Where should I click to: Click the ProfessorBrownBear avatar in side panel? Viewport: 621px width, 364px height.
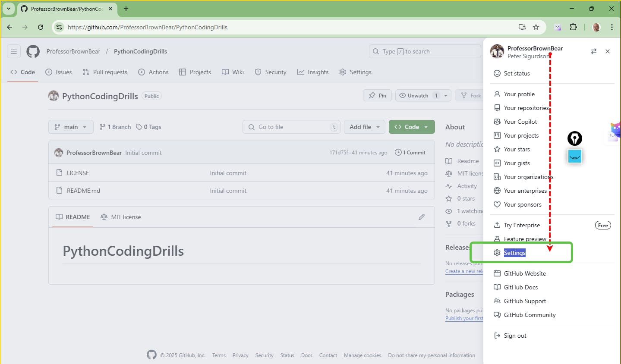coord(497,51)
